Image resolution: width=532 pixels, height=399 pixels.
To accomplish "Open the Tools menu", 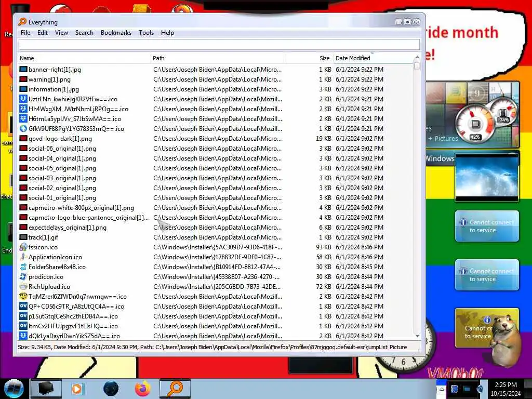I will pyautogui.click(x=146, y=33).
